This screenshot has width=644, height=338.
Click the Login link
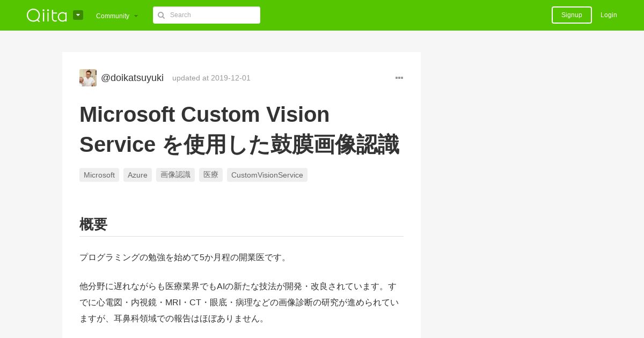[609, 15]
